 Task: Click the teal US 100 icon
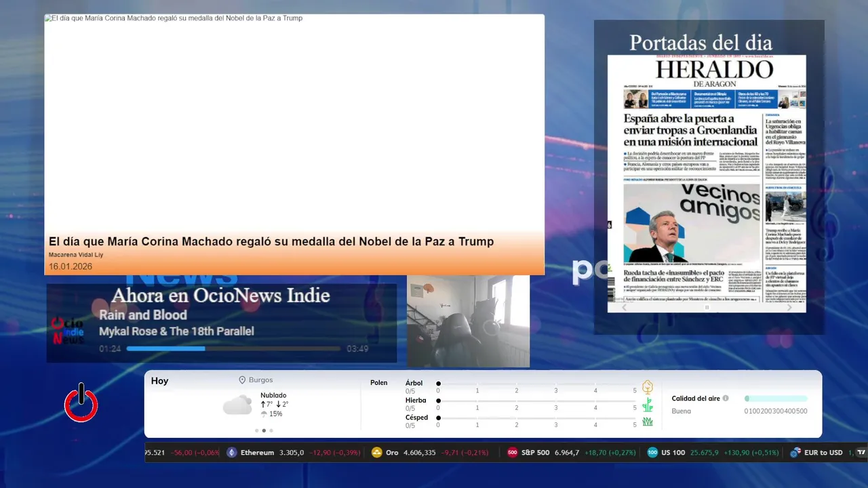652,453
